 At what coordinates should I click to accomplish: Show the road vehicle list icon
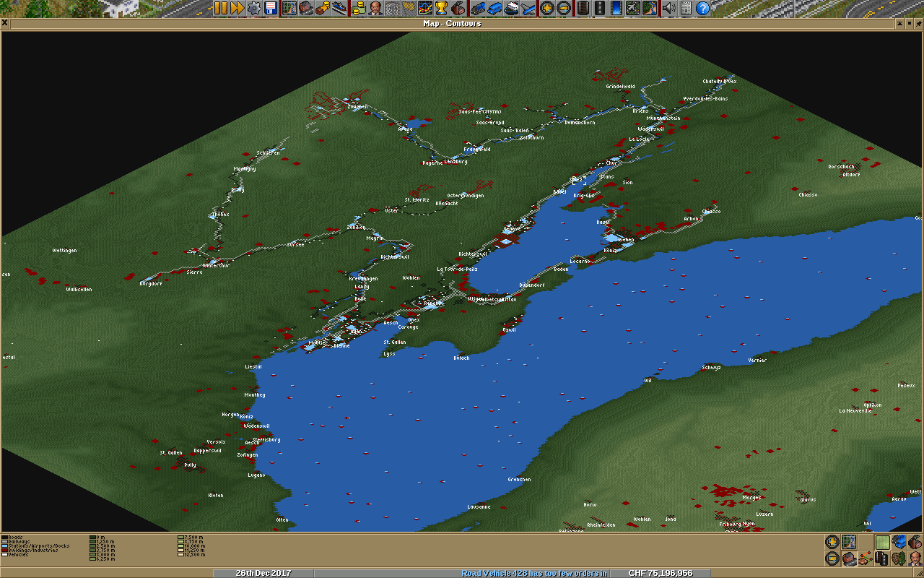(494, 9)
